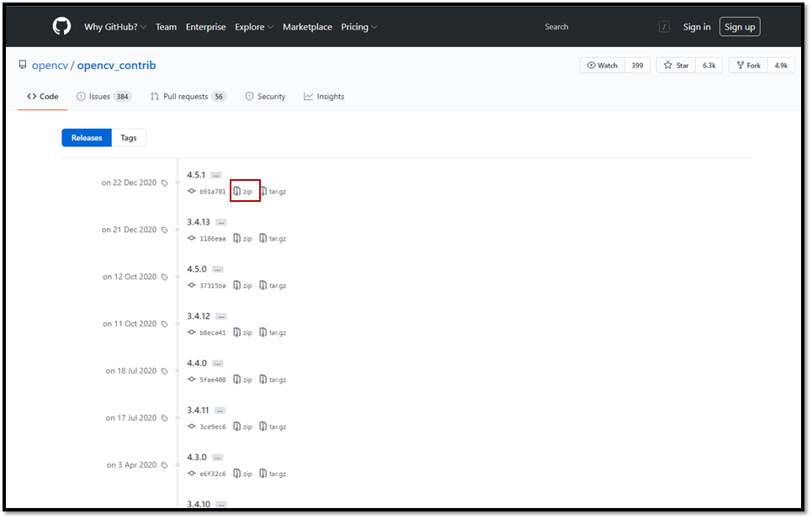Click the commit icon next to 5fae408
Viewport: 812px width, 519px height.
click(192, 379)
